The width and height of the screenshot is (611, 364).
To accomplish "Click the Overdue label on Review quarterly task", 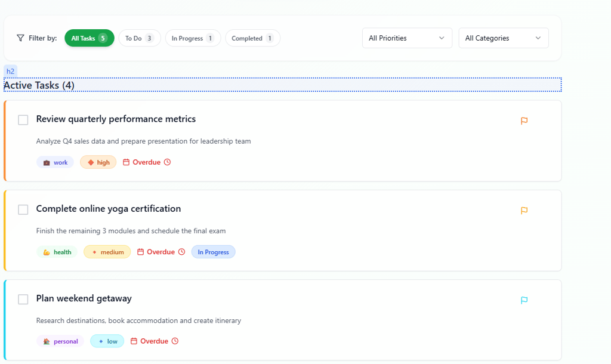I will click(147, 162).
